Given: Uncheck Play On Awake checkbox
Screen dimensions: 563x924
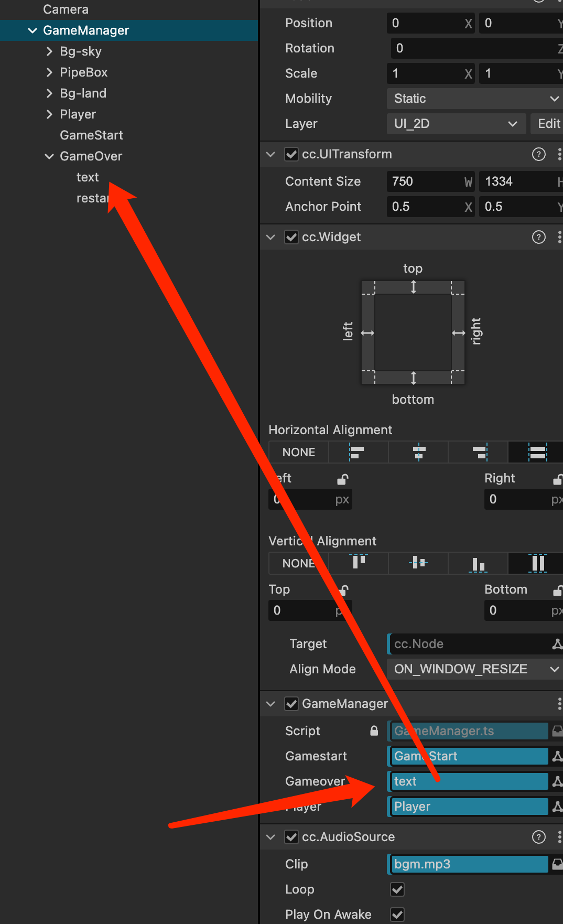Looking at the screenshot, I should click(397, 915).
